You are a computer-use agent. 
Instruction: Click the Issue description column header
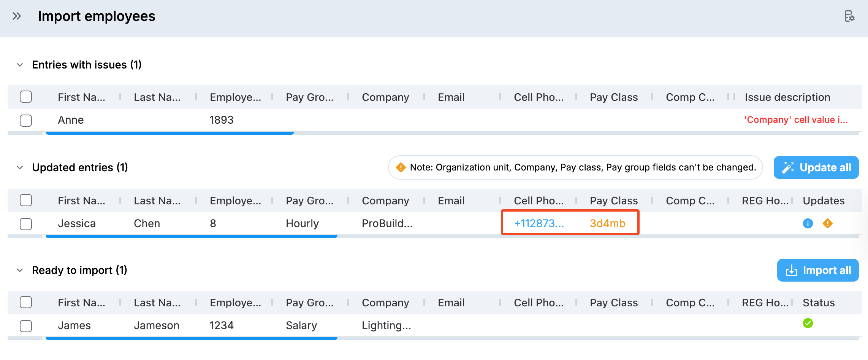coord(787,97)
